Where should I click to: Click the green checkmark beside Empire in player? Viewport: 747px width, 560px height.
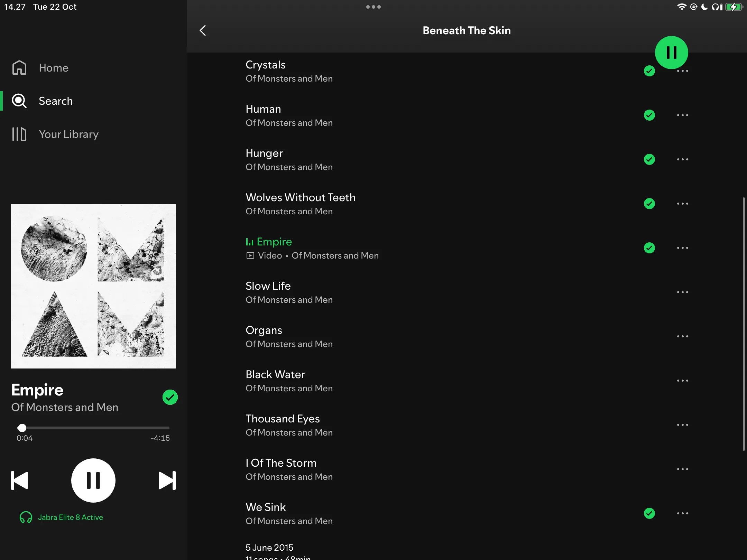click(170, 397)
